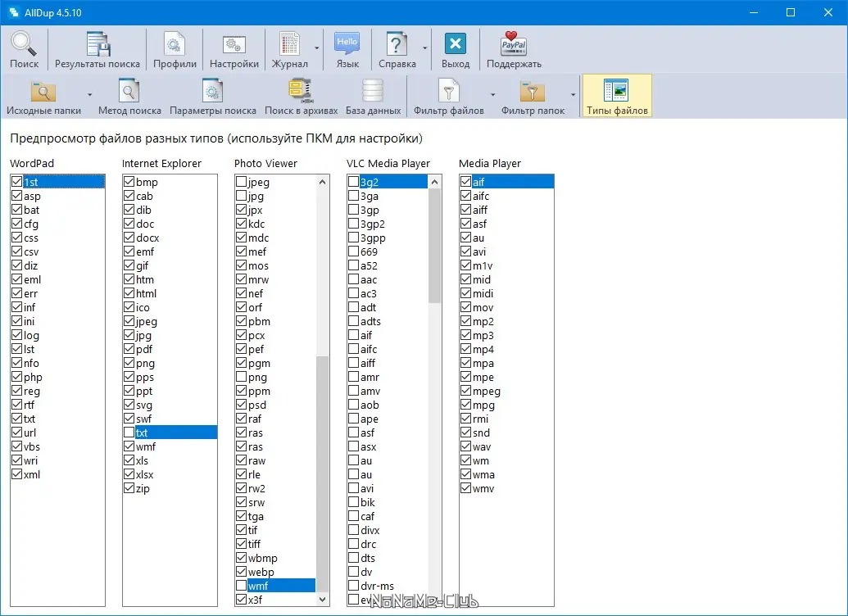Click Photo Viewer scrollbar thumb
This screenshot has width=848, height=616.
(322, 473)
